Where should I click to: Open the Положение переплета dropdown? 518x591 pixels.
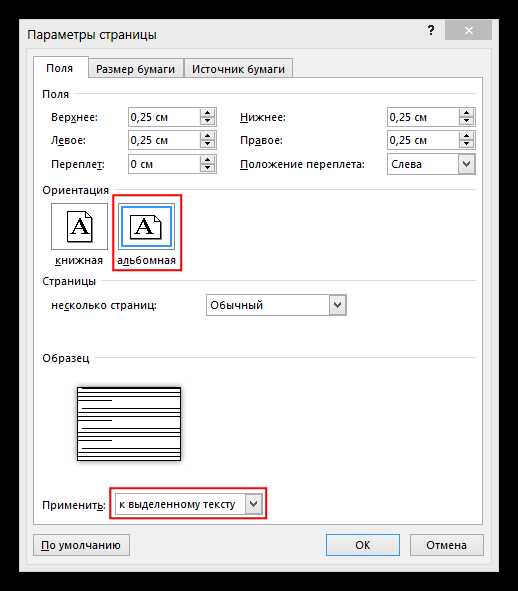click(431, 164)
